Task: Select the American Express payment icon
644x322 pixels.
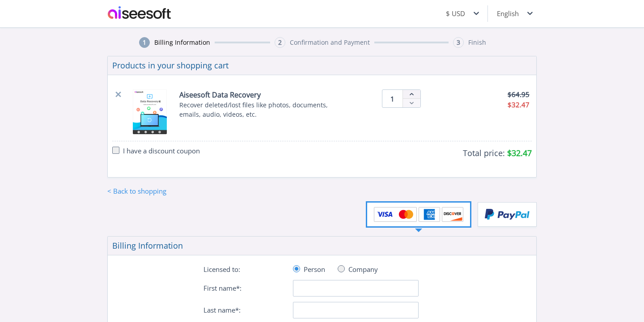Action: [429, 214]
